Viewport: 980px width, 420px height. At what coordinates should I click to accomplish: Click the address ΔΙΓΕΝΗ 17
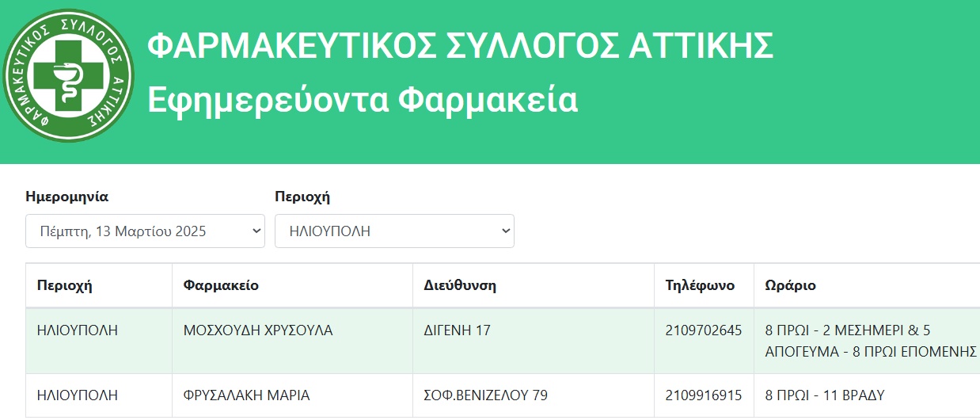(458, 330)
